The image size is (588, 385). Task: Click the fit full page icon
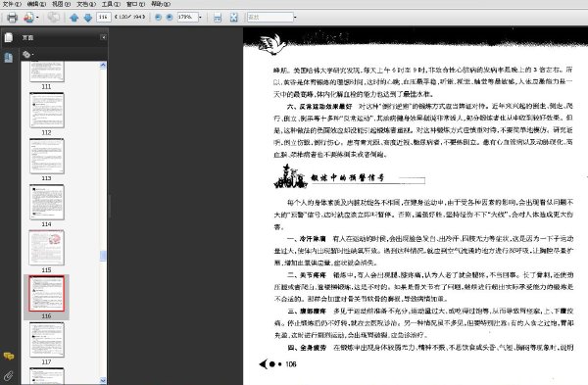coord(233,18)
